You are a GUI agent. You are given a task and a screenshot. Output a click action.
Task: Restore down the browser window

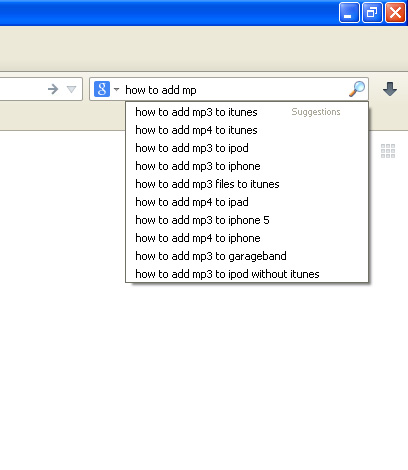372,13
